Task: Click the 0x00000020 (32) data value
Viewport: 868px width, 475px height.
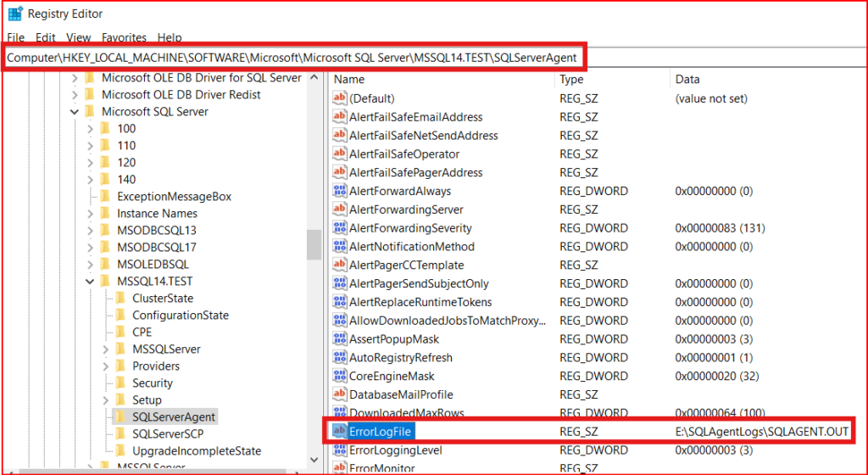Action: 717,376
